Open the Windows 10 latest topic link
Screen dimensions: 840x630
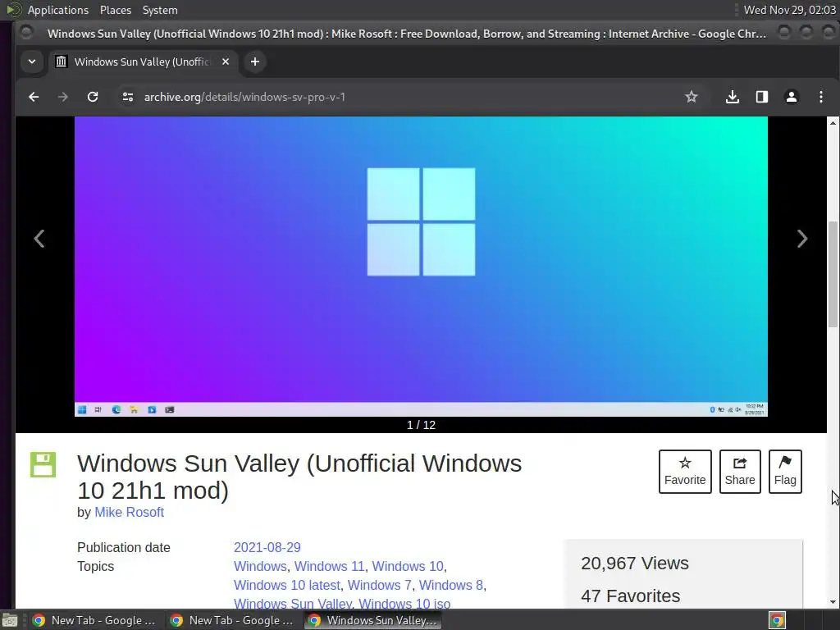[x=286, y=585]
